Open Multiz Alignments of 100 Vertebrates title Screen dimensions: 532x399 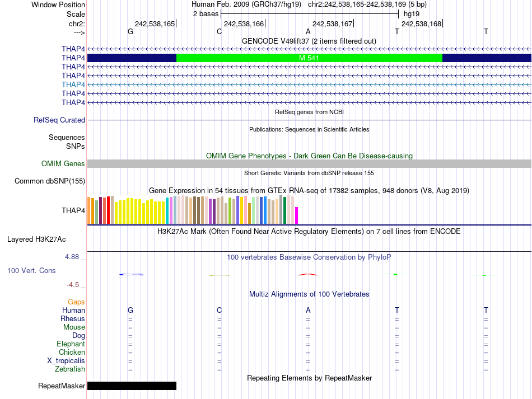point(309,294)
